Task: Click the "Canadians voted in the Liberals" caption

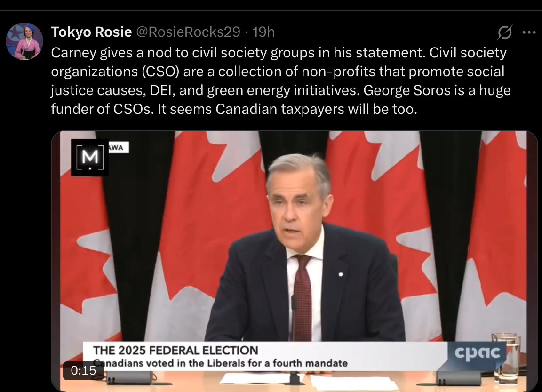Action: click(221, 363)
